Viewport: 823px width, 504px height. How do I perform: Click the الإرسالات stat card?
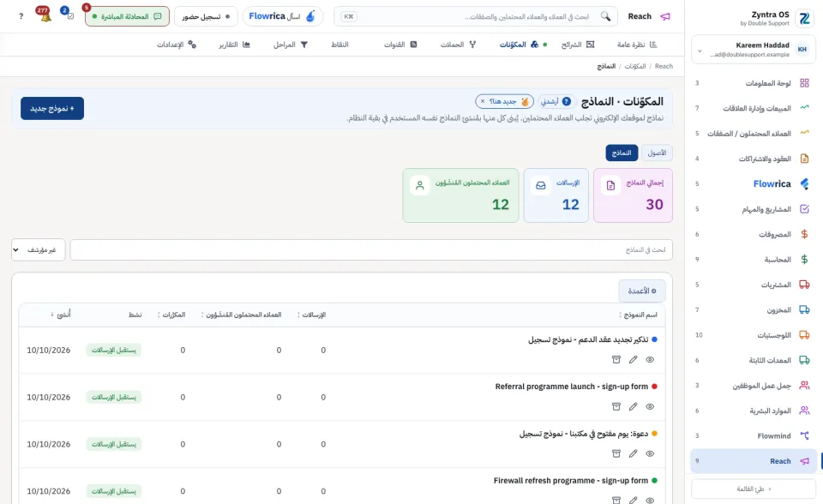(x=556, y=195)
